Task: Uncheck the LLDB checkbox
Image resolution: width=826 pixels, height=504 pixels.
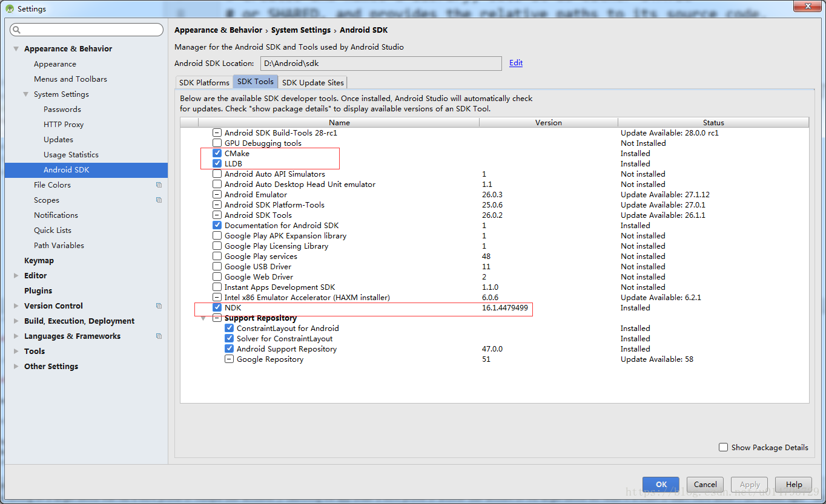Action: pos(217,164)
